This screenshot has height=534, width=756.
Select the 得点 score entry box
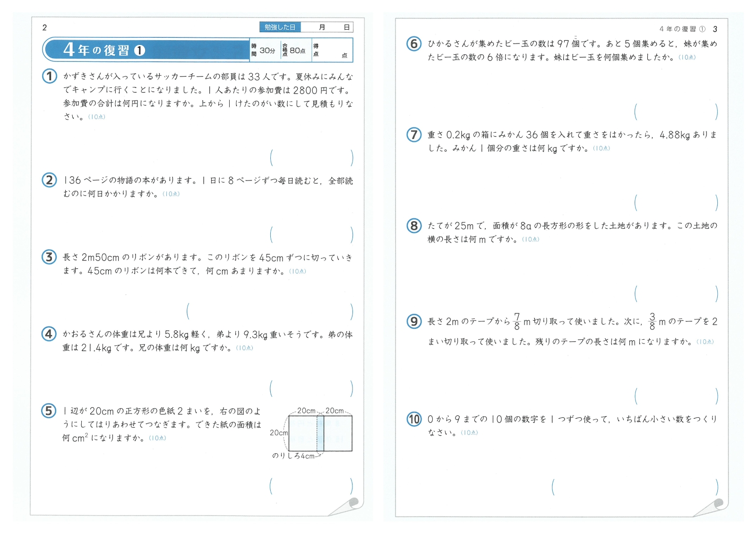332,50
